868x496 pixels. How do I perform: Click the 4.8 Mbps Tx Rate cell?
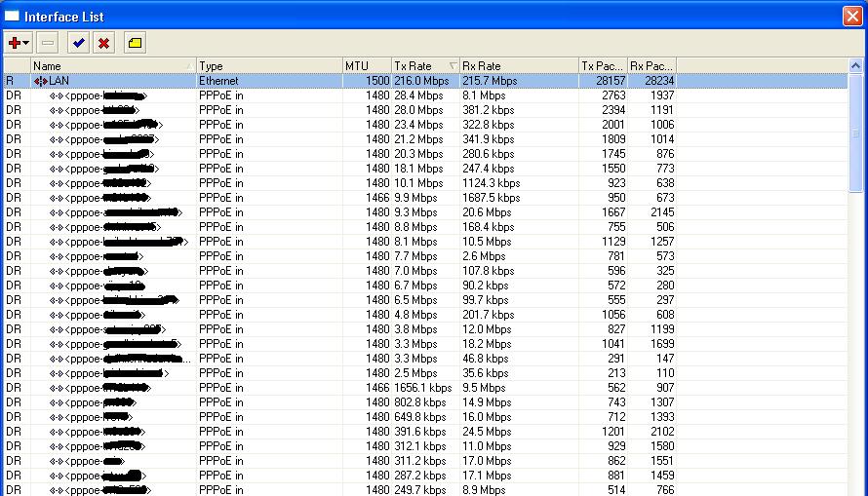point(415,315)
